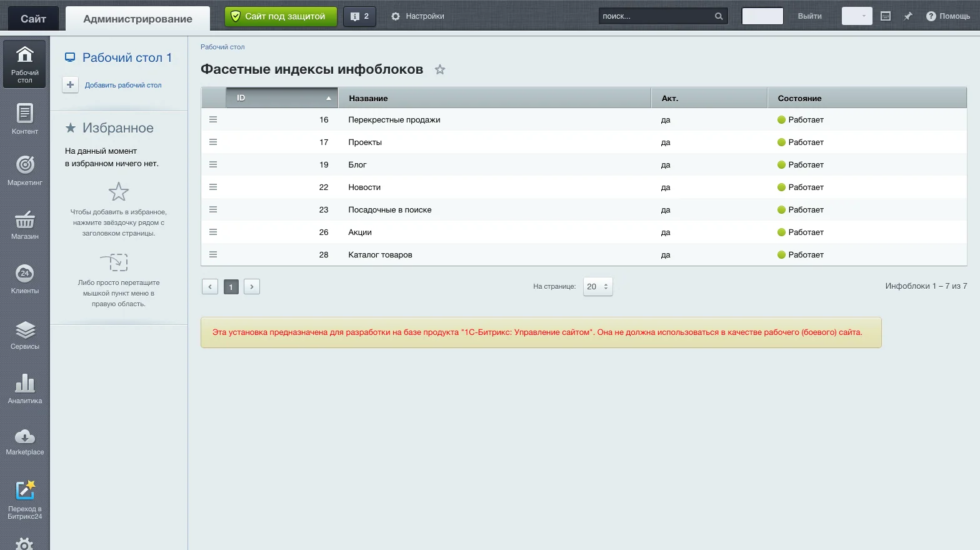Viewport: 980px width, 550px height.
Task: Open row menu for Каталог товаров
Action: coord(213,254)
